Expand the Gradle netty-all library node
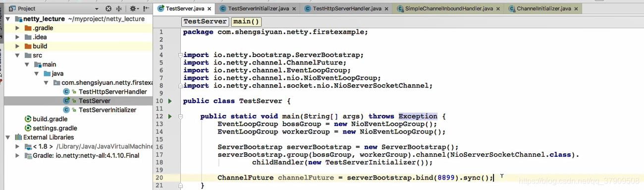The height and width of the screenshot is (190, 644). pyautogui.click(x=18, y=155)
